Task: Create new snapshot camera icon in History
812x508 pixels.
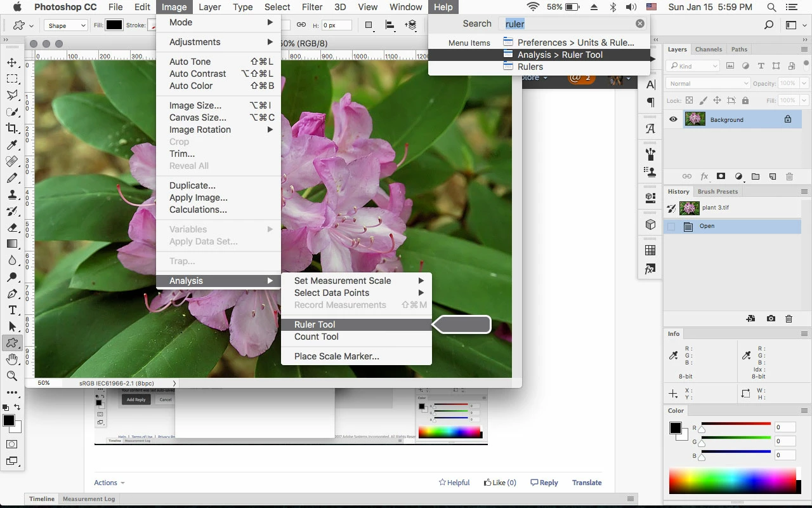Action: 771,319
